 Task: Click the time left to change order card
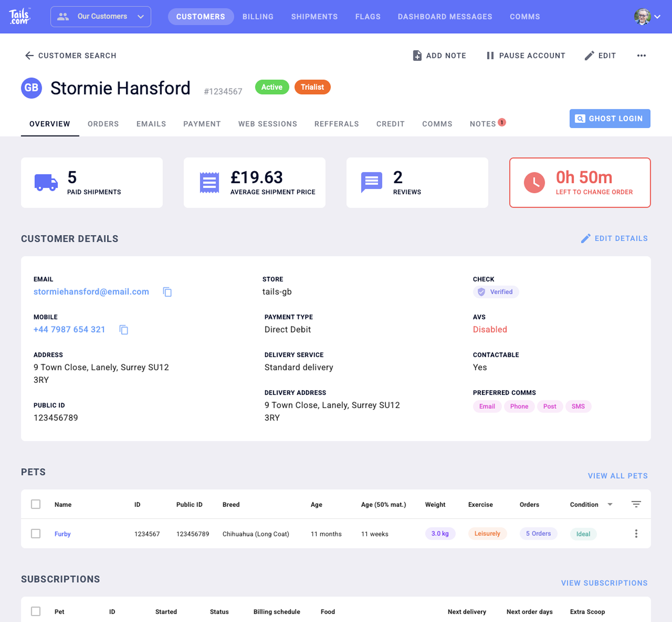580,183
